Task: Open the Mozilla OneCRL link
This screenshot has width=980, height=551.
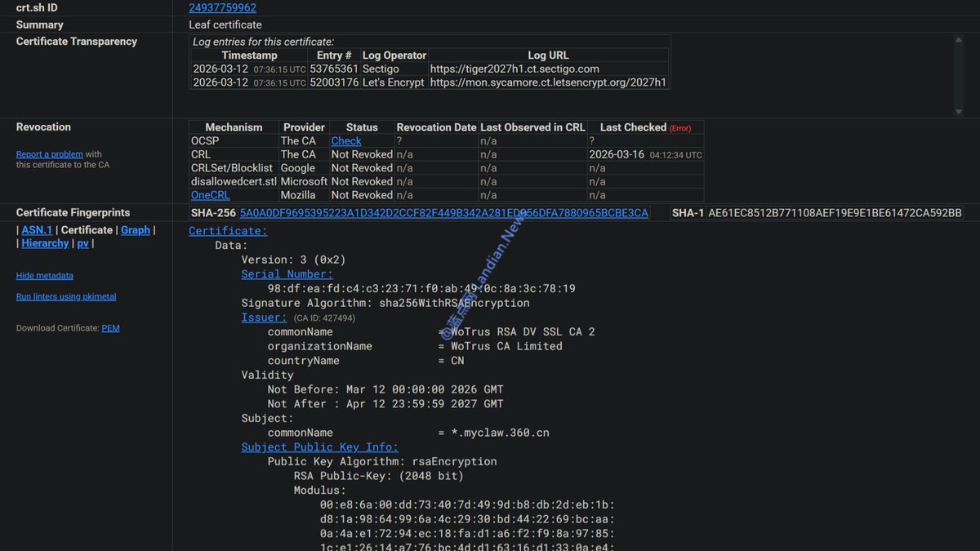Action: point(210,194)
